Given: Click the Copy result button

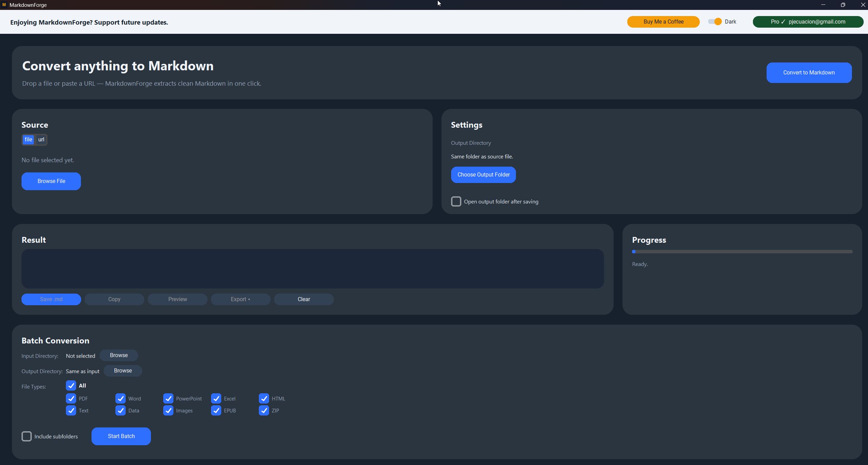Looking at the screenshot, I should (x=114, y=299).
